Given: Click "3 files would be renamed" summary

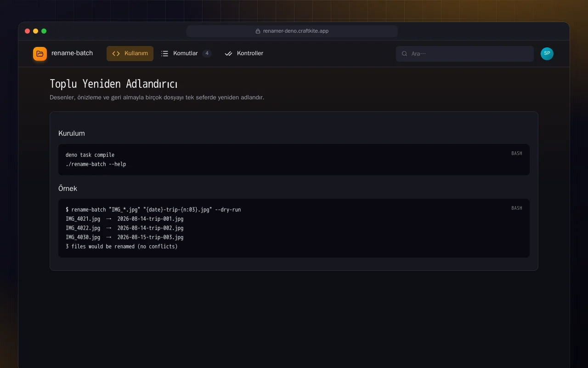Looking at the screenshot, I should coord(122,247).
